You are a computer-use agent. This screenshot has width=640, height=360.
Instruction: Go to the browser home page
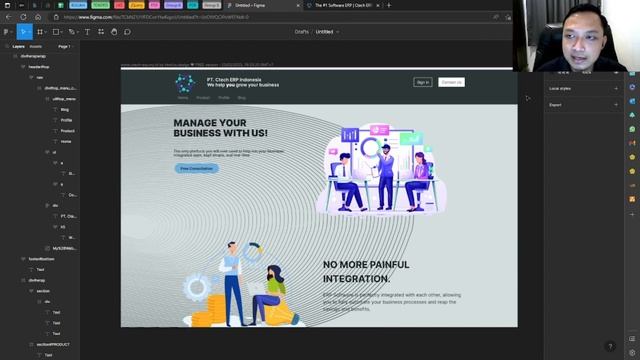(38, 17)
